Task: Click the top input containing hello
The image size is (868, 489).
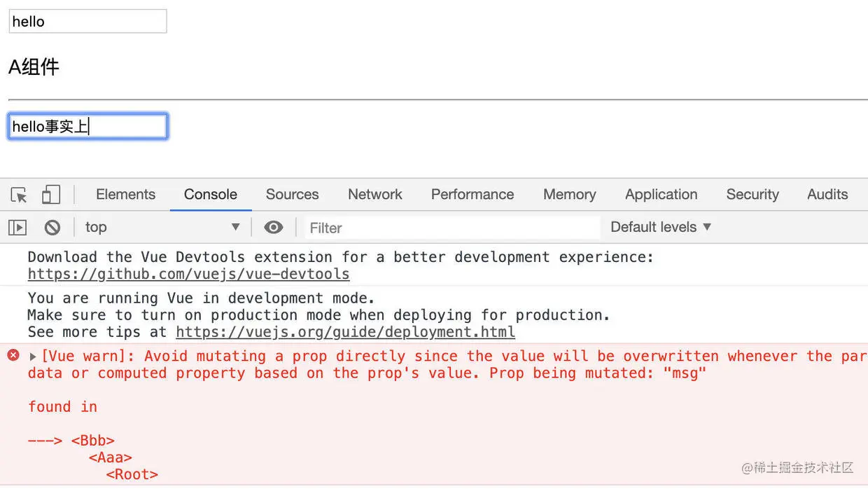Action: pyautogui.click(x=87, y=21)
